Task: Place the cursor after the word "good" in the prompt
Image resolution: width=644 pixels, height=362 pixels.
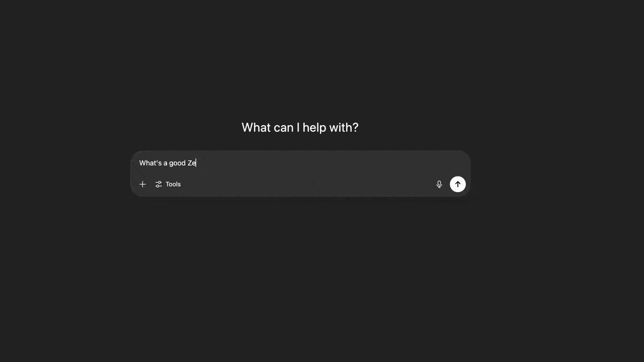Action: click(186, 163)
